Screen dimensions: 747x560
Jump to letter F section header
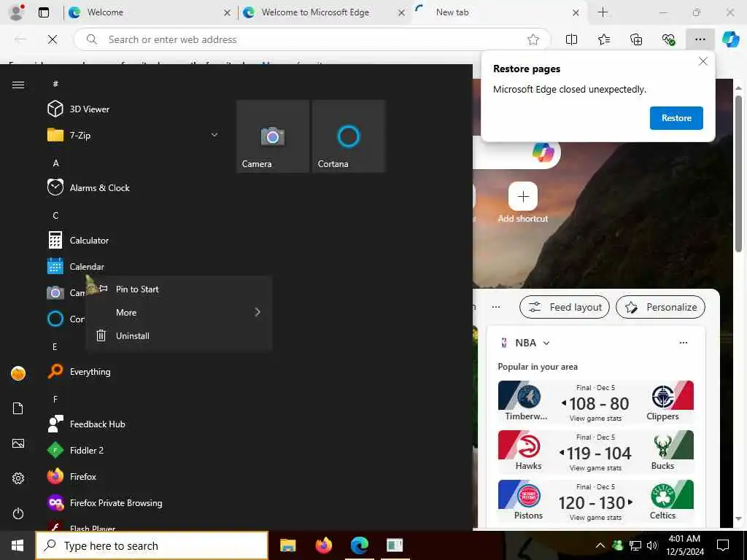click(x=55, y=399)
